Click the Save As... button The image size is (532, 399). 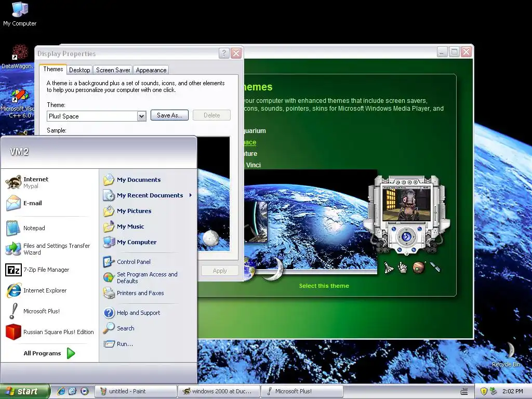169,115
